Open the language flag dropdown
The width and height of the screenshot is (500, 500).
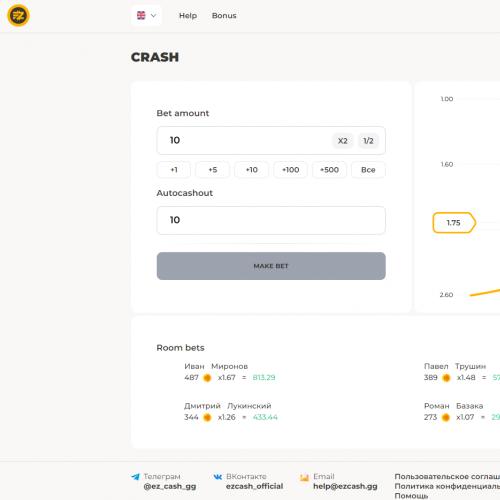click(146, 15)
